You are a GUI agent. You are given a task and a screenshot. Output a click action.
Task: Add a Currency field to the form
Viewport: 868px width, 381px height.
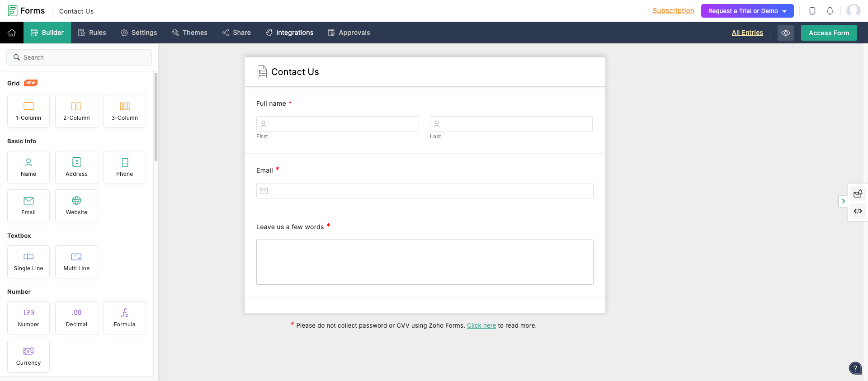28,356
